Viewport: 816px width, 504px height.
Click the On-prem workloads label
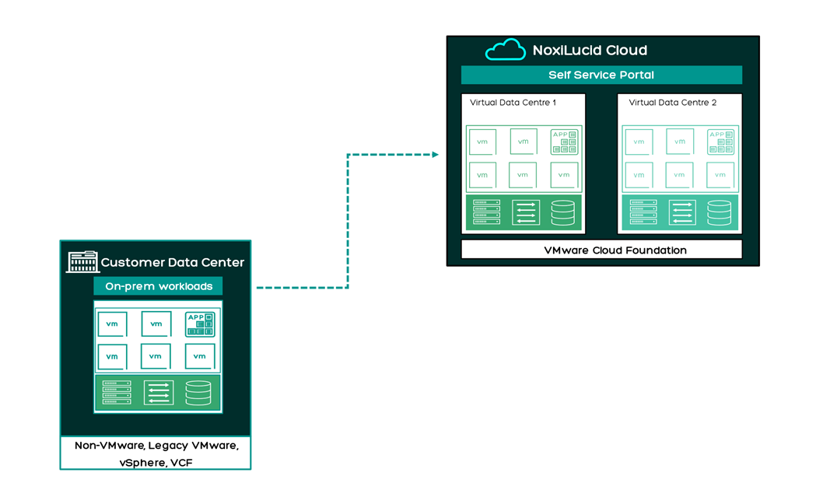[159, 286]
